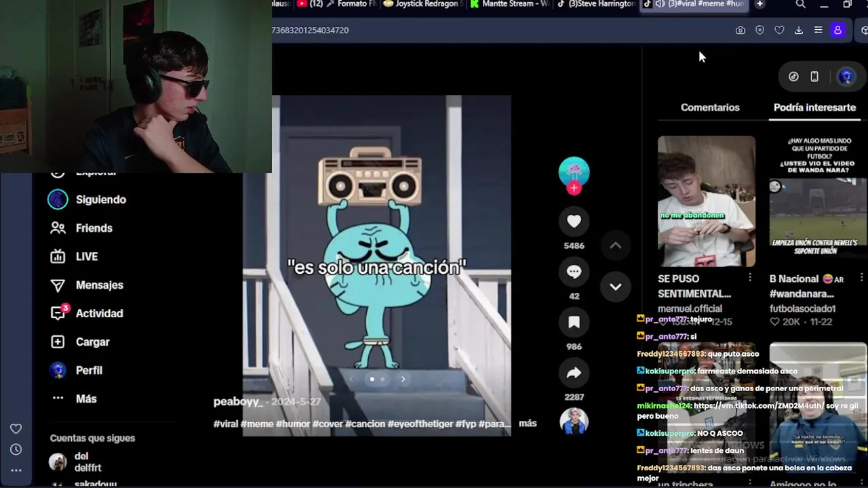Image resolution: width=868 pixels, height=488 pixels.
Task: Bookmark page with address bar heart icon
Action: point(779,30)
